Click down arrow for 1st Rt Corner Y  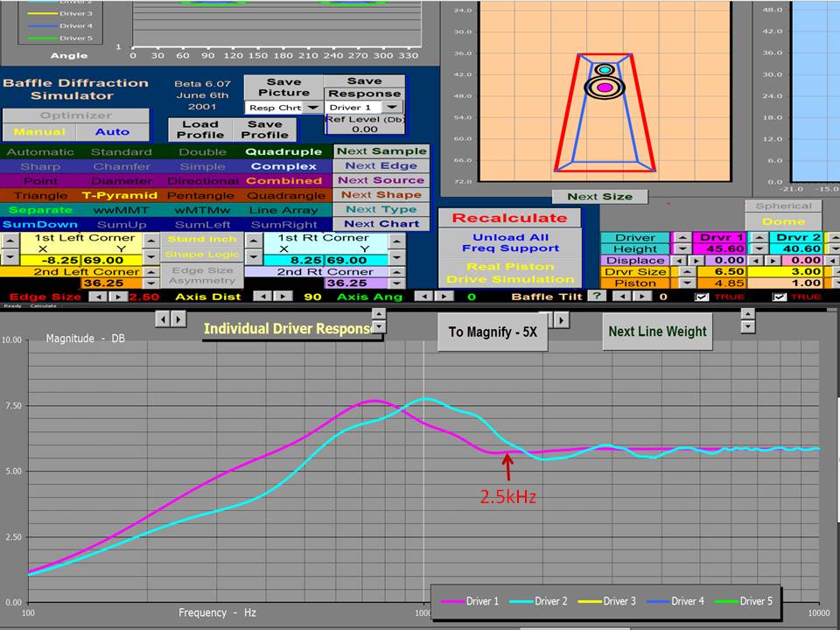(x=397, y=257)
